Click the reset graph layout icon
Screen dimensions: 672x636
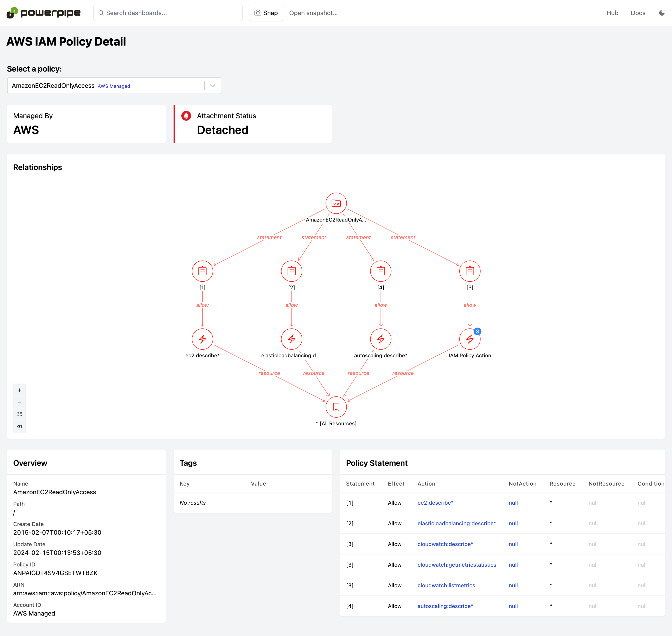(x=19, y=426)
